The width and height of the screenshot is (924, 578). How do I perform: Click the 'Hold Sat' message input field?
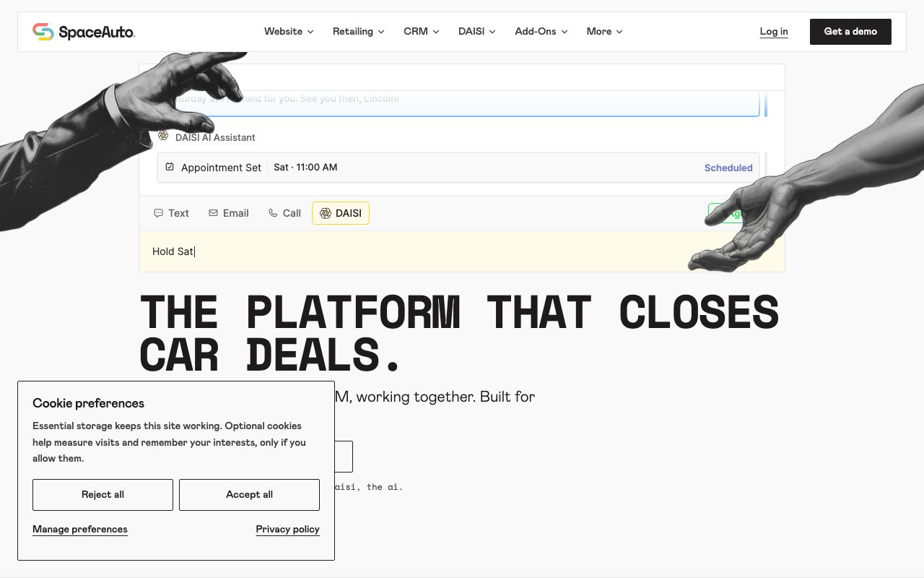click(x=462, y=251)
